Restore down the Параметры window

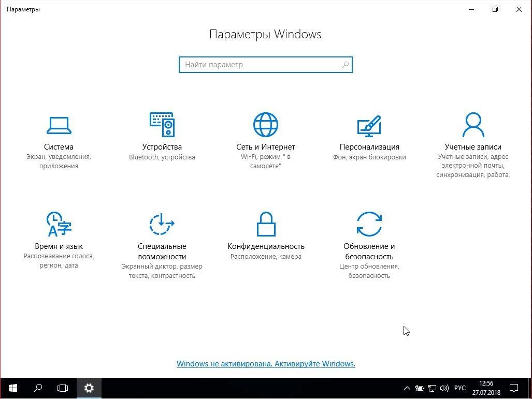click(x=495, y=9)
